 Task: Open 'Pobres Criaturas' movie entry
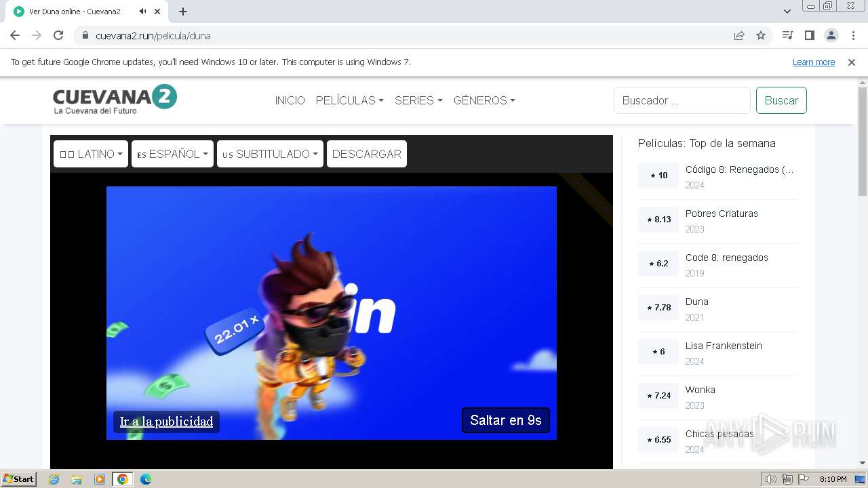point(722,213)
